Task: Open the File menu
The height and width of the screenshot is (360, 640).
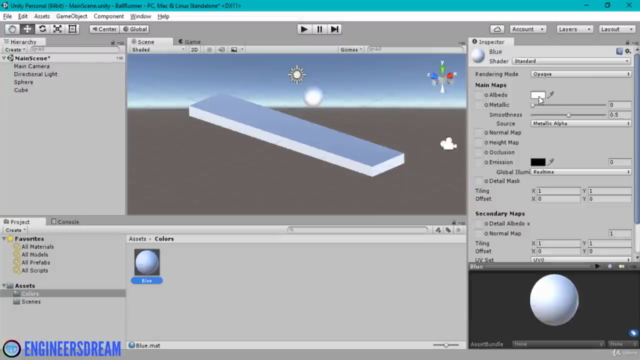Action: pyautogui.click(x=7, y=16)
